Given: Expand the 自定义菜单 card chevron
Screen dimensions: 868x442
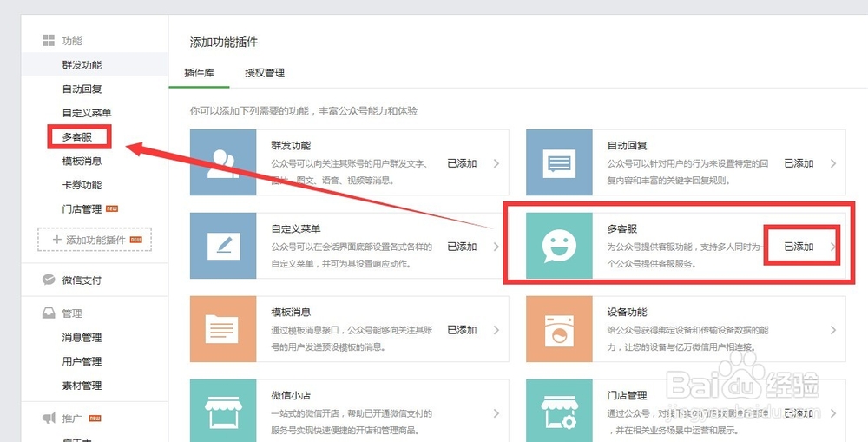Looking at the screenshot, I should 496,247.
